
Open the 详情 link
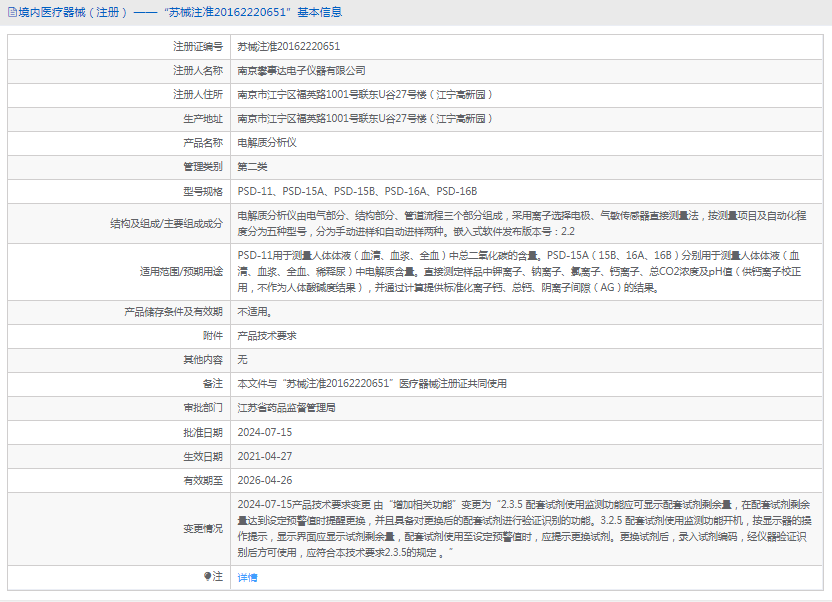coord(247,578)
